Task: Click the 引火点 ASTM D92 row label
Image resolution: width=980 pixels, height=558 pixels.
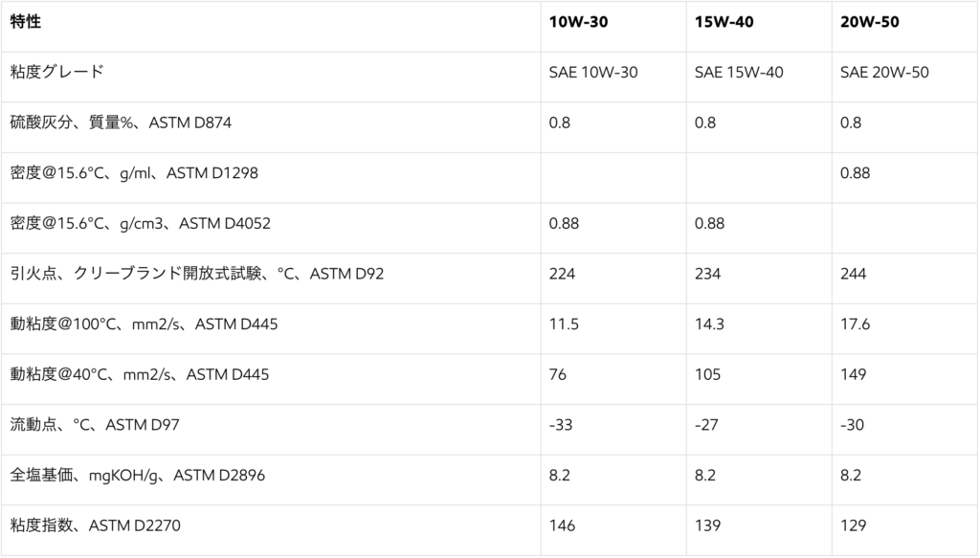Action: (196, 275)
